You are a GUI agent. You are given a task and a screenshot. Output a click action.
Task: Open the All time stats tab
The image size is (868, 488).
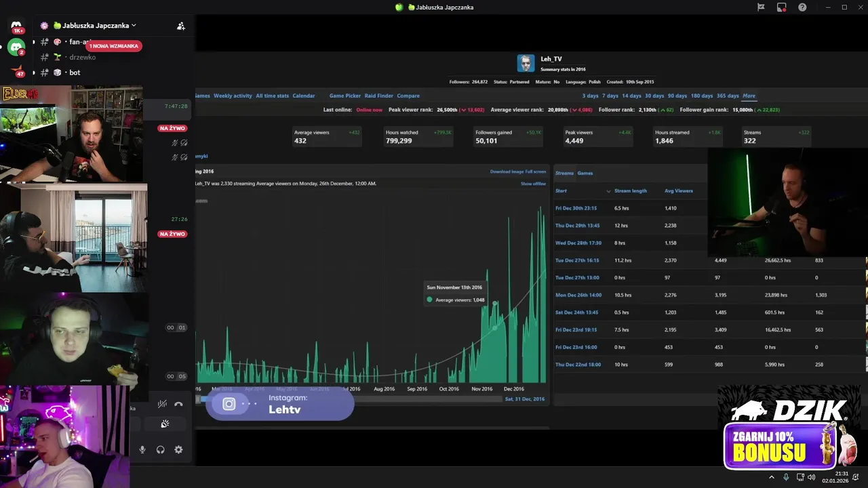coord(272,96)
